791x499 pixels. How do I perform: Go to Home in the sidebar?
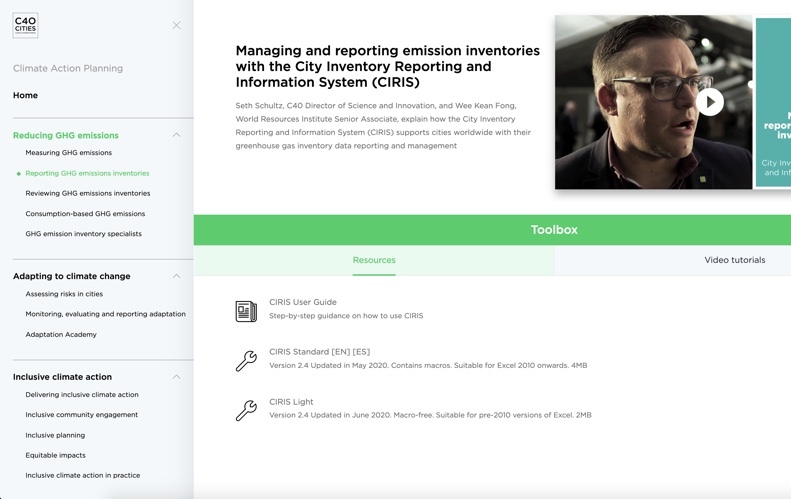[26, 96]
